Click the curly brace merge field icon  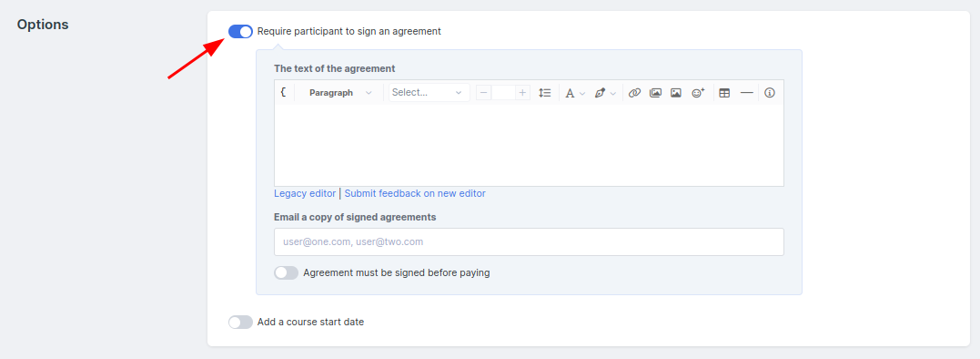point(283,93)
